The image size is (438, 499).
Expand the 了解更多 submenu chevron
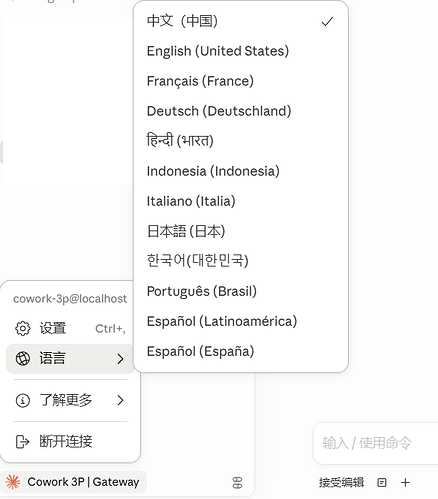click(120, 400)
